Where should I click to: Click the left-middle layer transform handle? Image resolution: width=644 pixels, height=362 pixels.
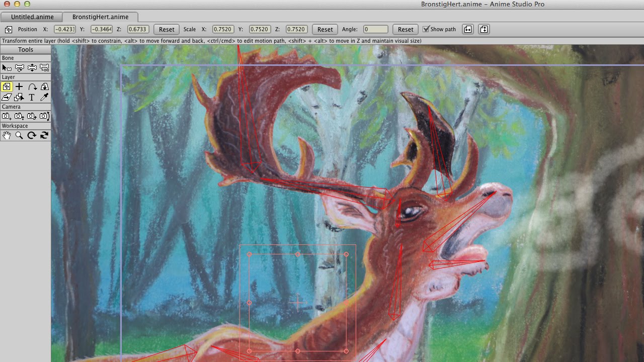tap(250, 303)
